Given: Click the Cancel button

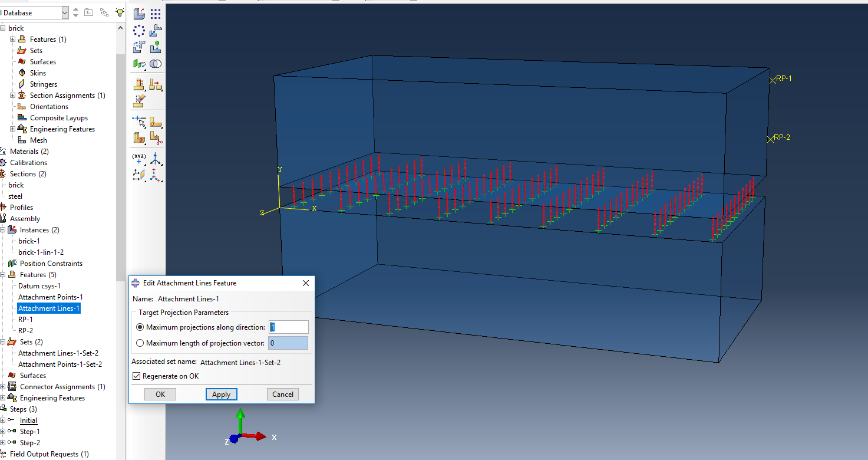Looking at the screenshot, I should (x=283, y=395).
